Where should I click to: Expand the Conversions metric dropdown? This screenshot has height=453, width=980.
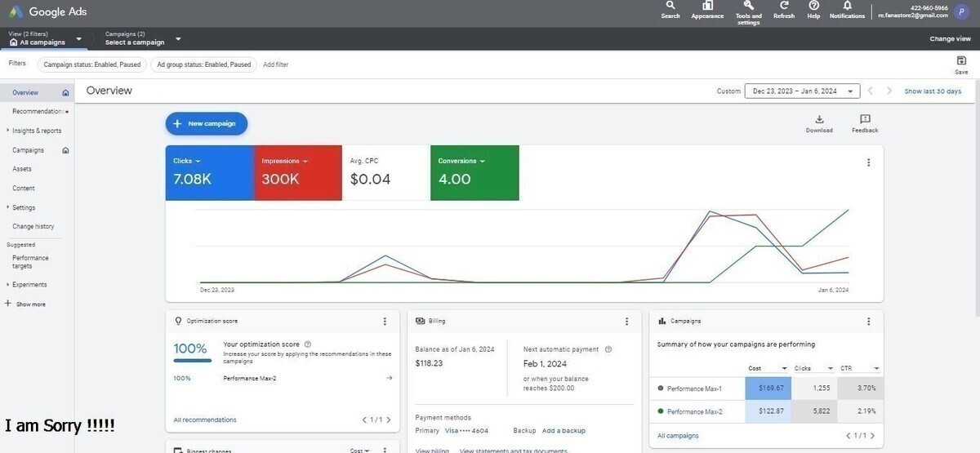[x=482, y=162]
